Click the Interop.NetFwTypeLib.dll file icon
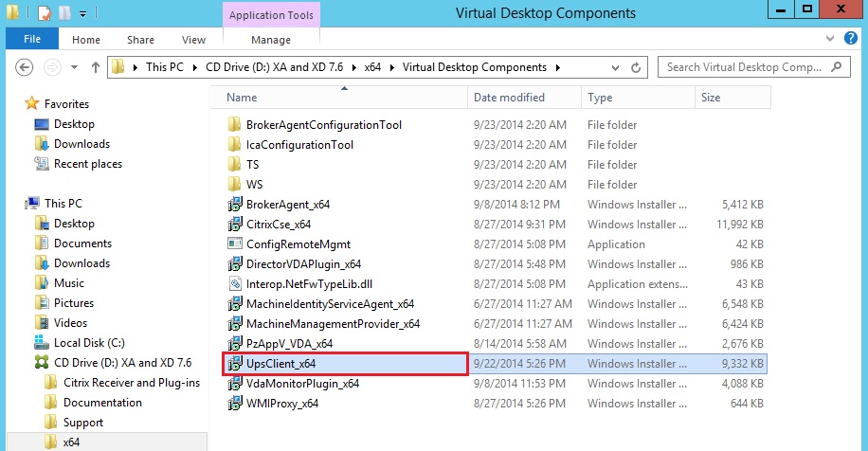This screenshot has width=868, height=451. [234, 284]
